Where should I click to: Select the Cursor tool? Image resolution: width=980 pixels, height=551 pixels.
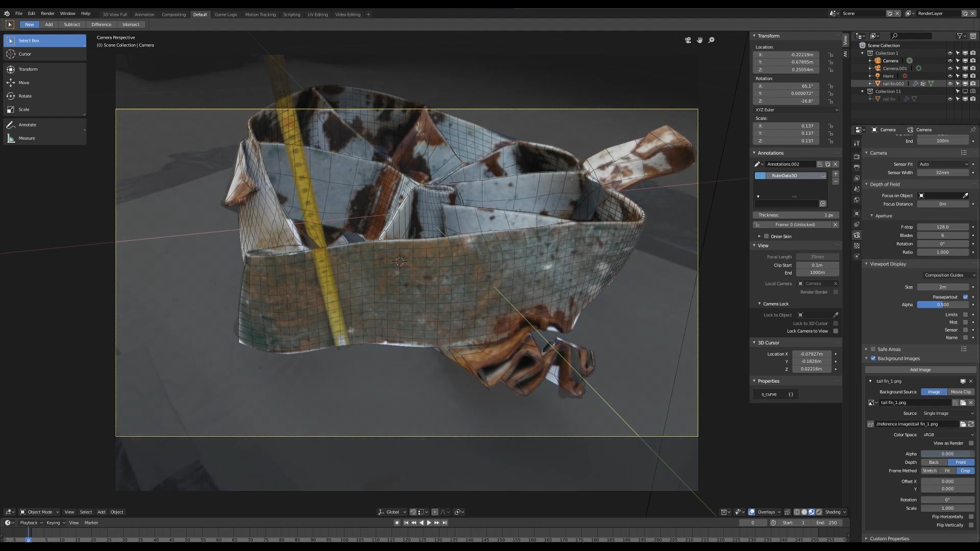(45, 54)
